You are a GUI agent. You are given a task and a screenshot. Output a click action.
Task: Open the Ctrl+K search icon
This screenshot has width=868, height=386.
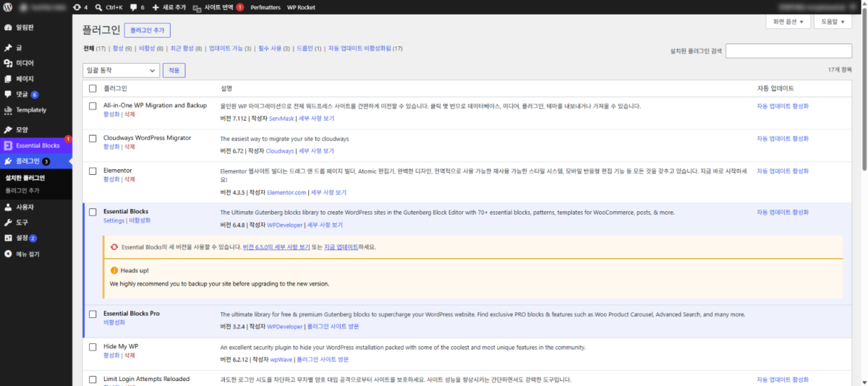[x=98, y=7]
